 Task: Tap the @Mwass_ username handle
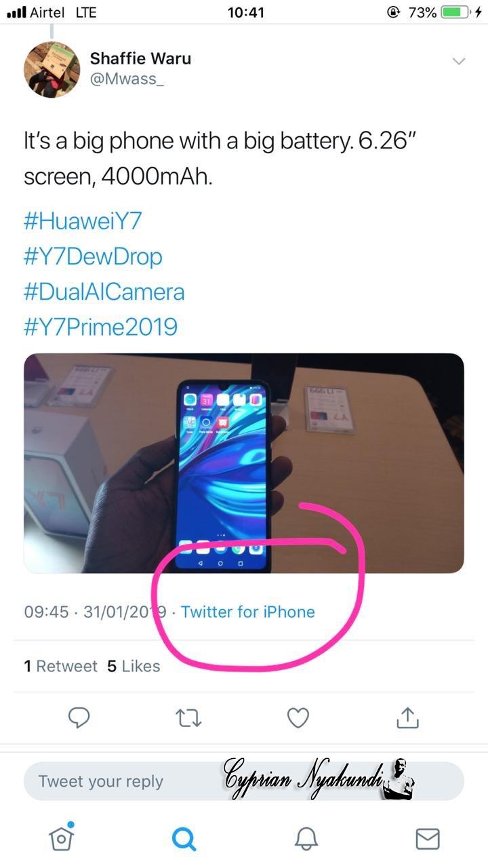[127, 79]
